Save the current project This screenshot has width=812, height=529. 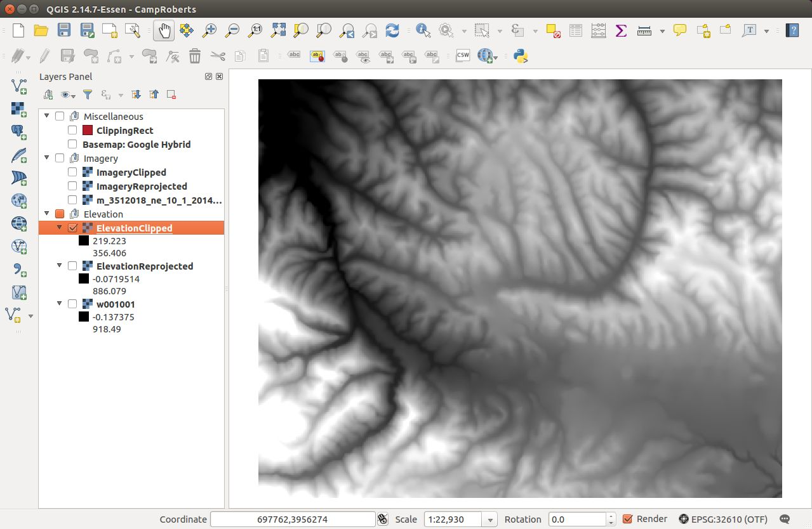point(64,30)
